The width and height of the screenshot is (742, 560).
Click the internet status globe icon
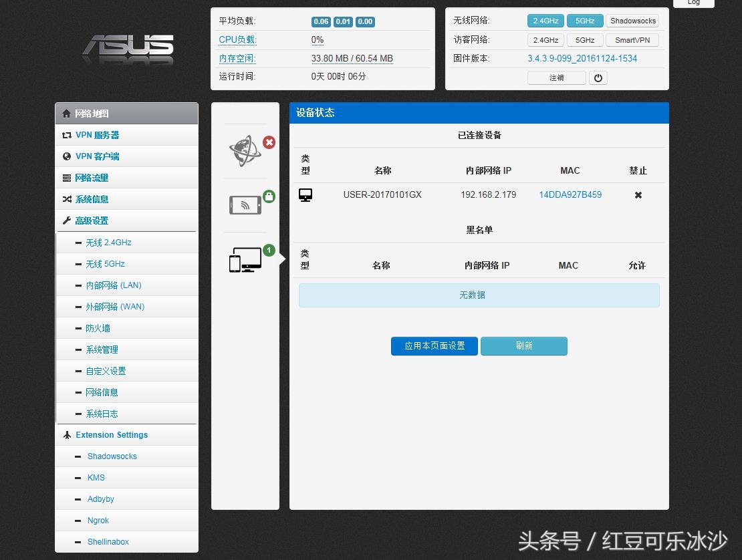tap(245, 150)
